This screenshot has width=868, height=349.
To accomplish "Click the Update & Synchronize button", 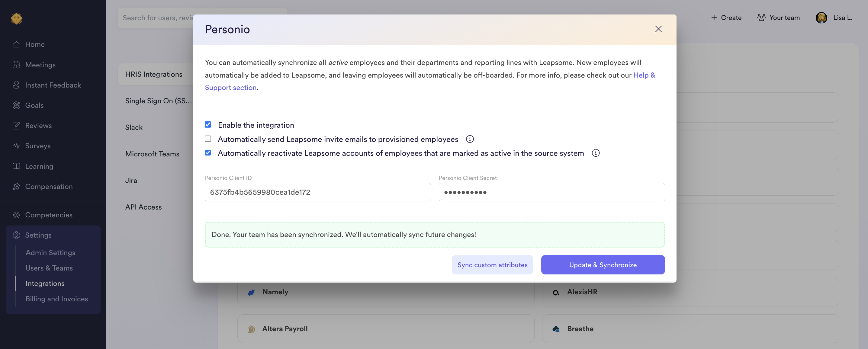I will click(x=603, y=265).
